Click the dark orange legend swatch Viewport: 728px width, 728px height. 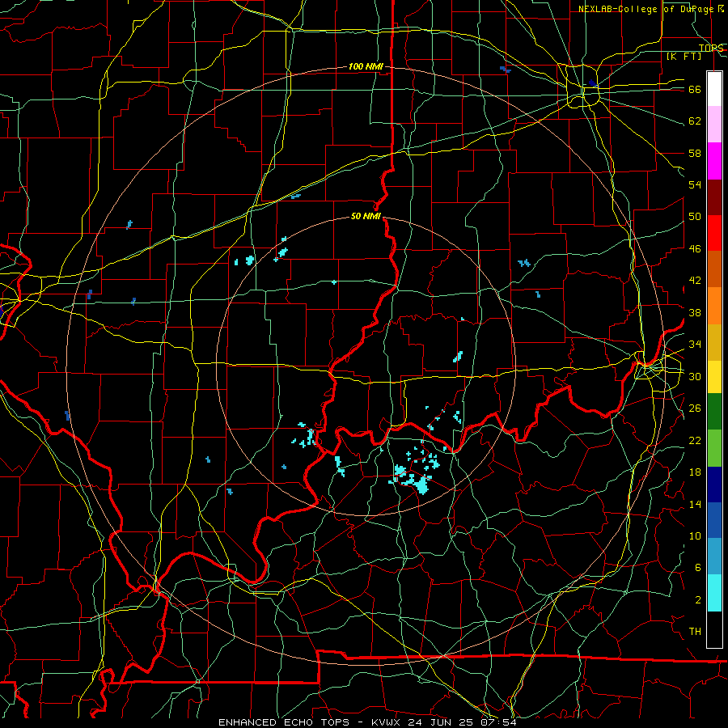pyautogui.click(x=714, y=269)
